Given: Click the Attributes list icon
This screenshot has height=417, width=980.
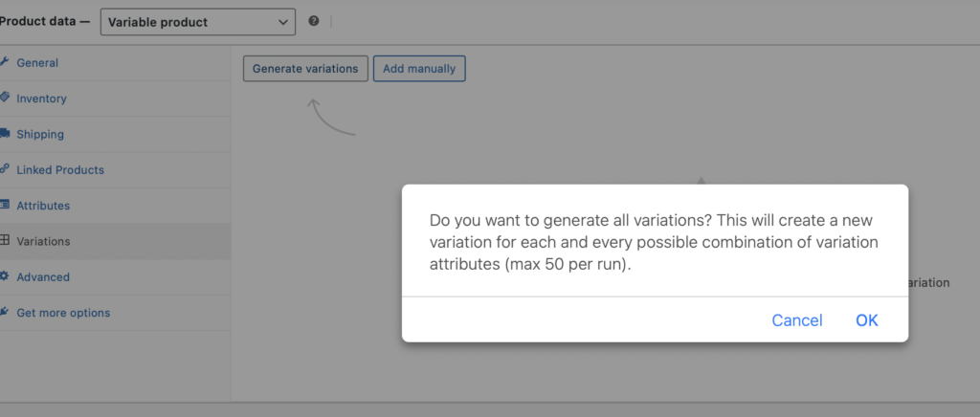Looking at the screenshot, I should [5, 205].
